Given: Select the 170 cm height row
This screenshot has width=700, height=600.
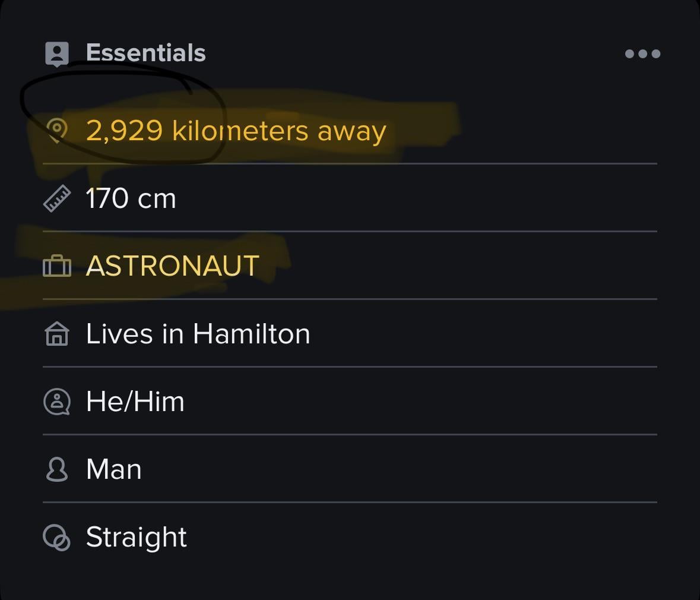Looking at the screenshot, I should [x=131, y=198].
